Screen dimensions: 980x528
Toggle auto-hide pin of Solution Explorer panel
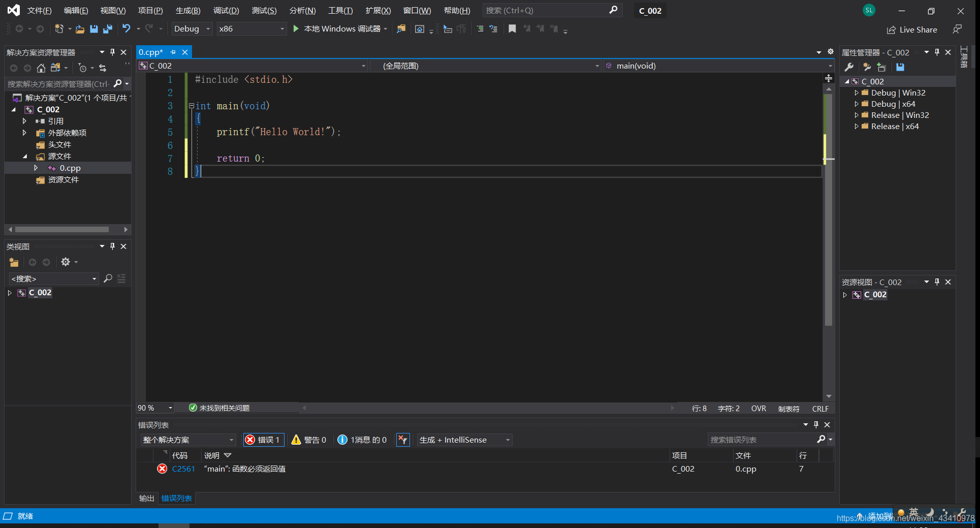pos(113,52)
